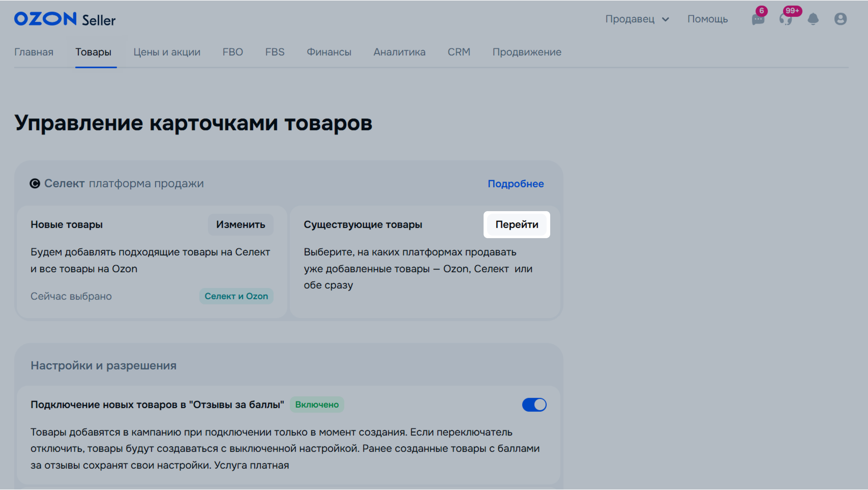Screen dimensions: 868x490
Task: Navigate to the Аналитика tab
Action: [399, 52]
